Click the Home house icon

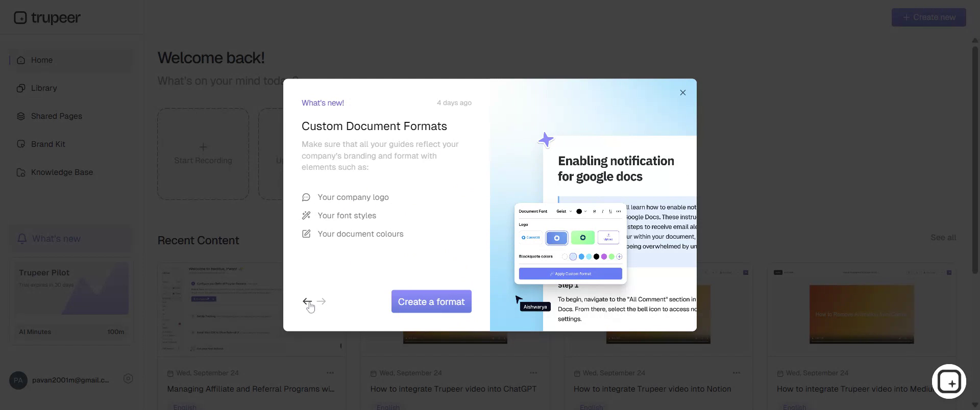(x=21, y=60)
